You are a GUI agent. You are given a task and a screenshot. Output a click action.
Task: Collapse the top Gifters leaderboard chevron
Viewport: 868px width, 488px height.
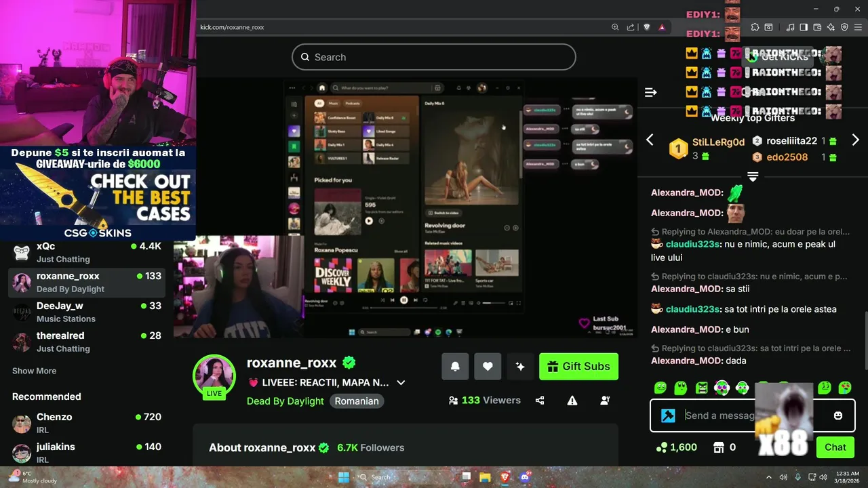click(x=752, y=176)
